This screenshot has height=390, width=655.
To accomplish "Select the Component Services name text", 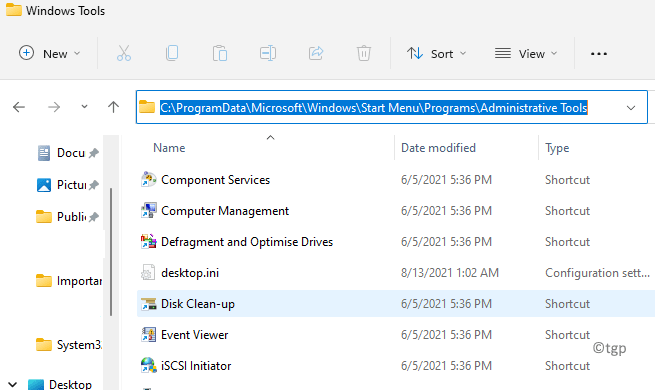I will pyautogui.click(x=216, y=180).
